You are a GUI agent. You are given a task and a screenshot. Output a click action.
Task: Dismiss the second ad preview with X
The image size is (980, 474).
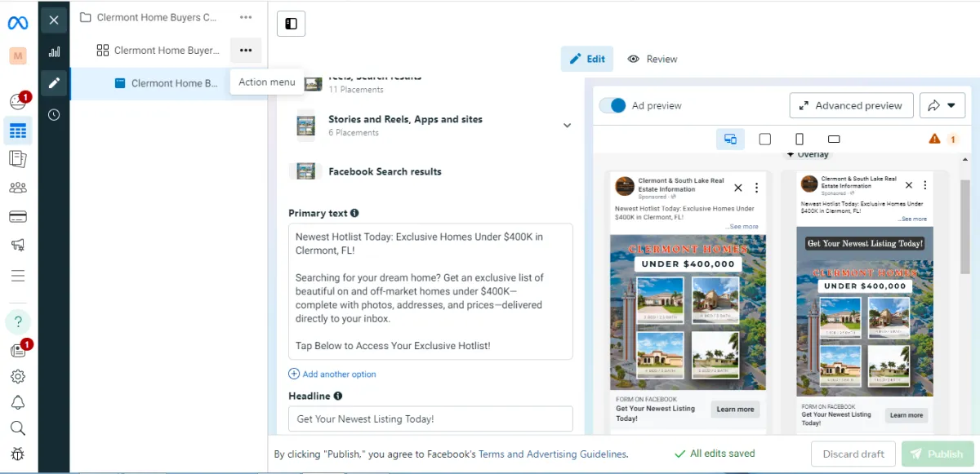911,185
